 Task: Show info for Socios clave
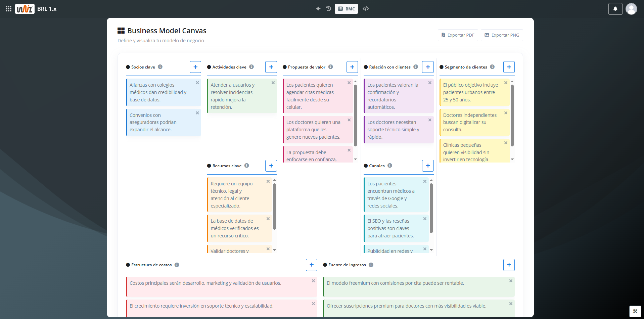(x=160, y=67)
